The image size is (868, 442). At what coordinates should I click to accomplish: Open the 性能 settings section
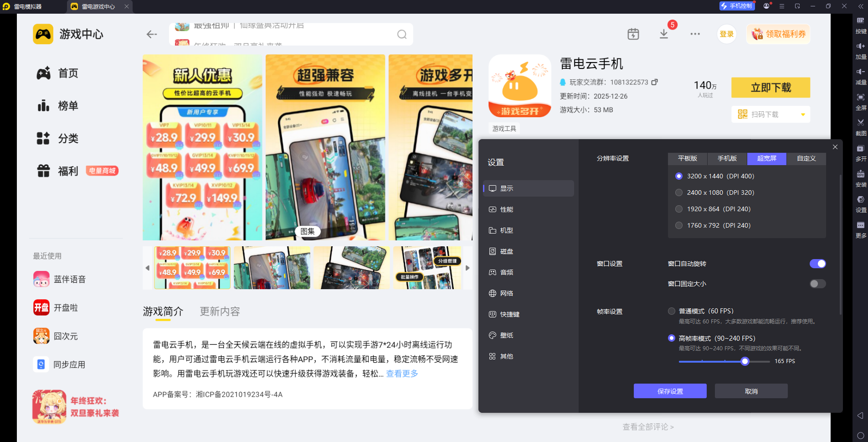click(529, 209)
